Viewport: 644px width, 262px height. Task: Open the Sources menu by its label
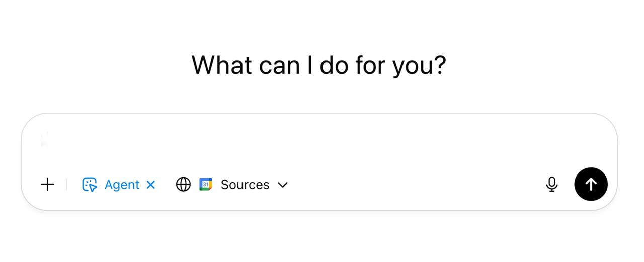coord(245,185)
